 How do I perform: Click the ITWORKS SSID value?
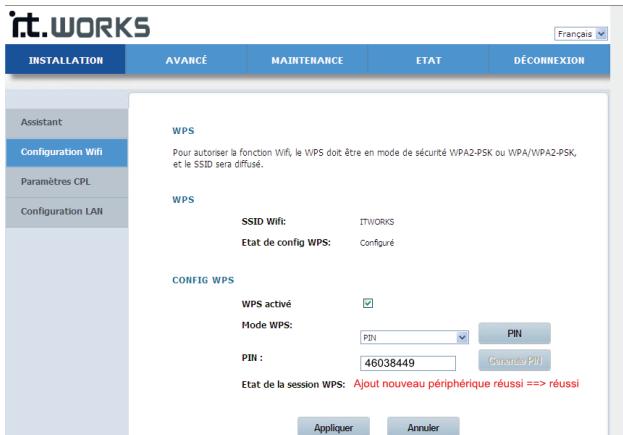377,222
